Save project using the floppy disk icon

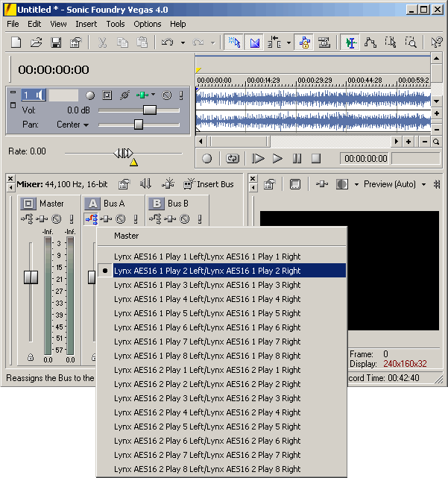pyautogui.click(x=56, y=42)
